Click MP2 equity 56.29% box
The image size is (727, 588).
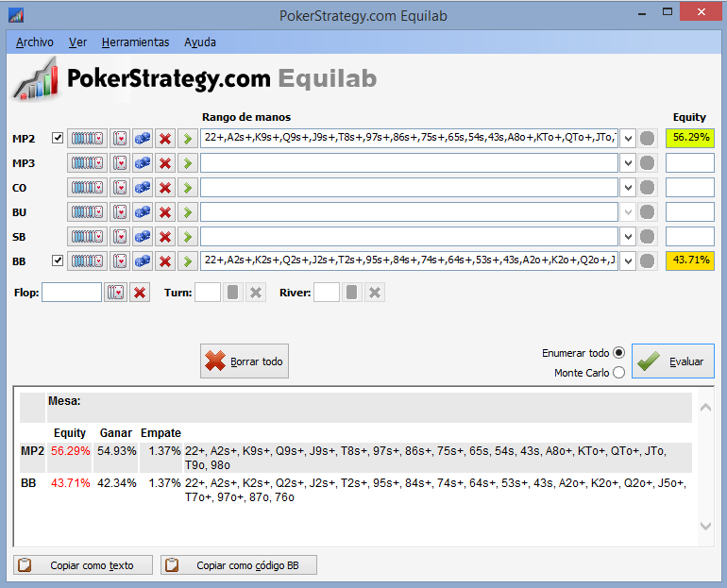click(690, 138)
